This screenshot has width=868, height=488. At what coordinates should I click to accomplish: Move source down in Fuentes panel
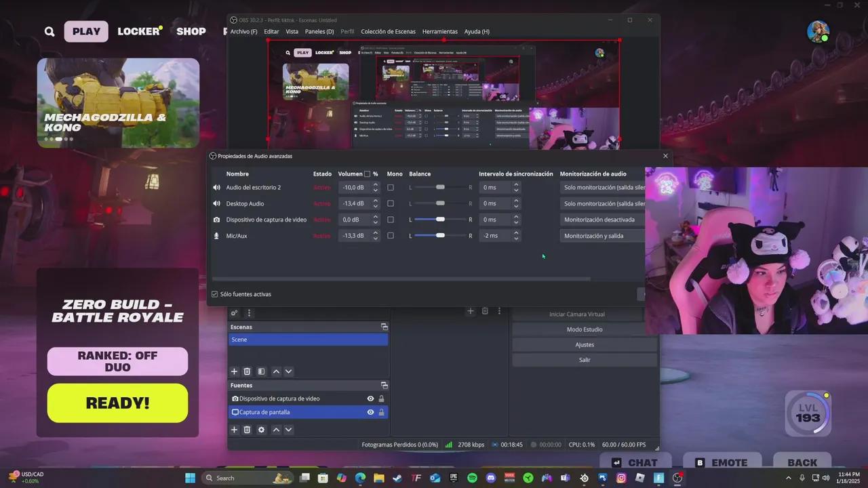coord(288,430)
